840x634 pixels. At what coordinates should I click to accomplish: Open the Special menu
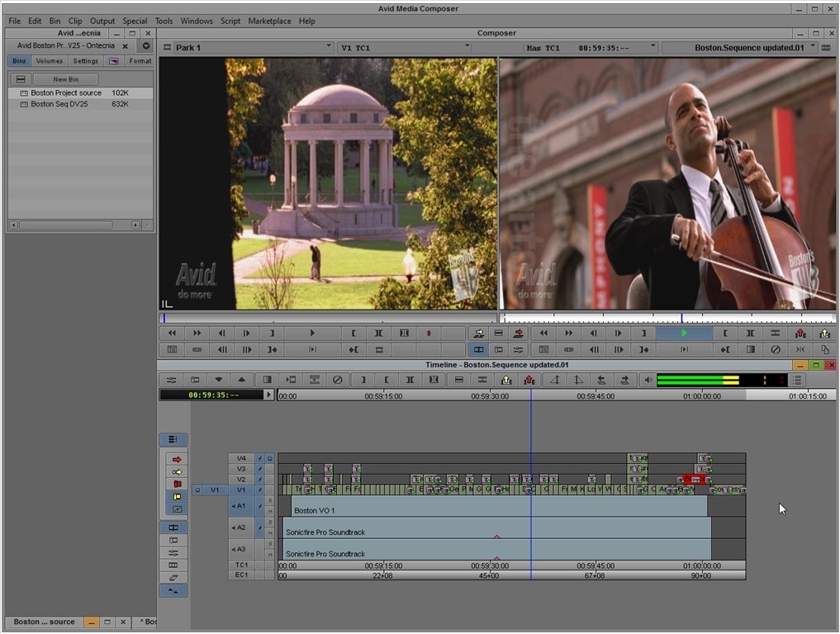coord(135,21)
